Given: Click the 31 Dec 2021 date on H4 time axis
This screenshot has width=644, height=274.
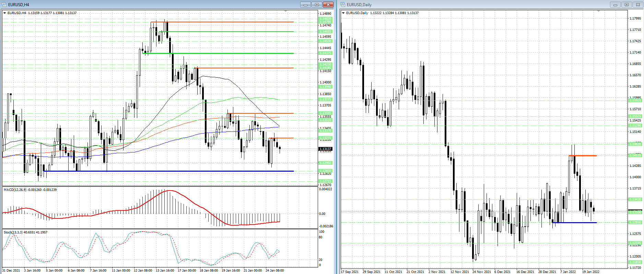Looking at the screenshot, I should pos(11,271).
